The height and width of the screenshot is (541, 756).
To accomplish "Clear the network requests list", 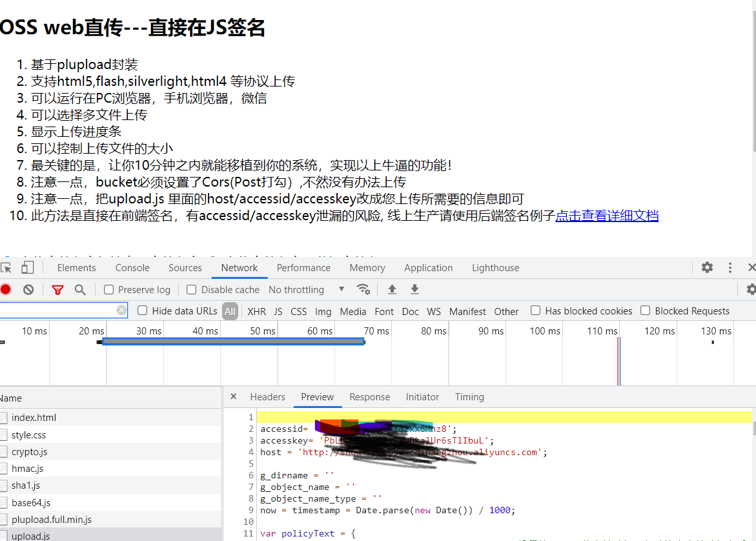I will [x=28, y=289].
